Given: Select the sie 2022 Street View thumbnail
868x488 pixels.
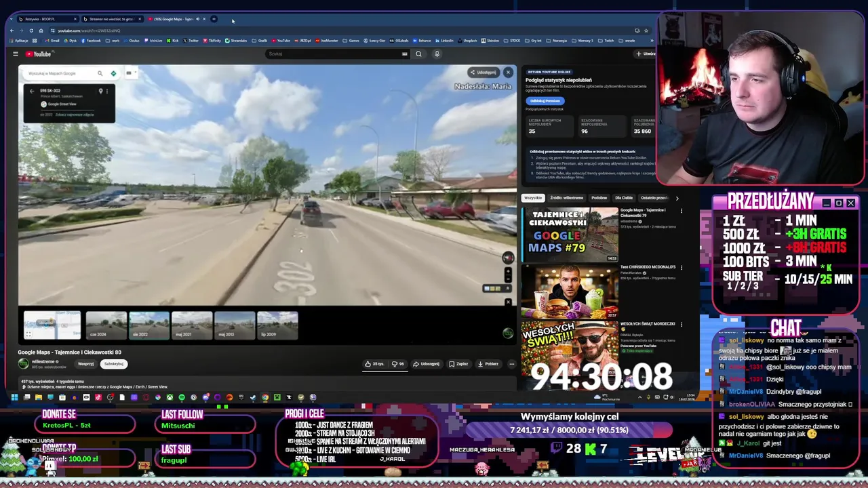Looking at the screenshot, I should (x=149, y=325).
